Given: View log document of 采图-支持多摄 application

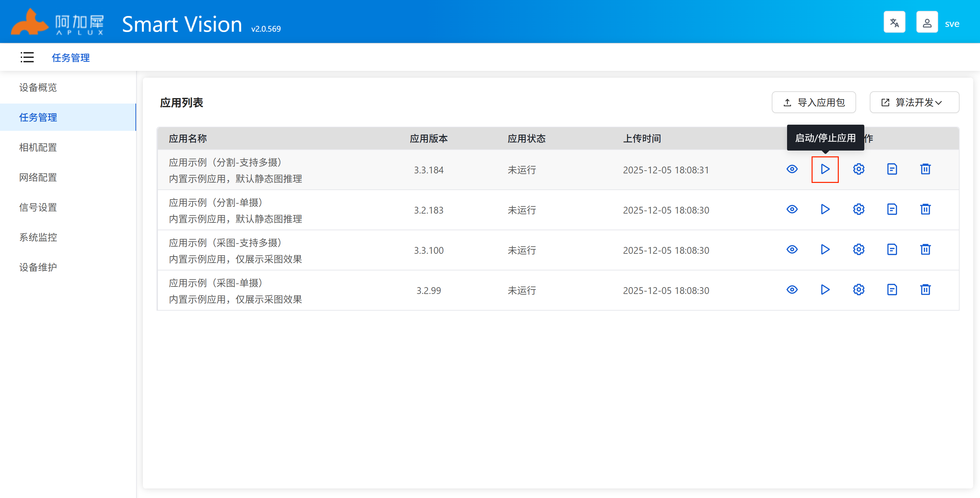Looking at the screenshot, I should [x=892, y=250].
